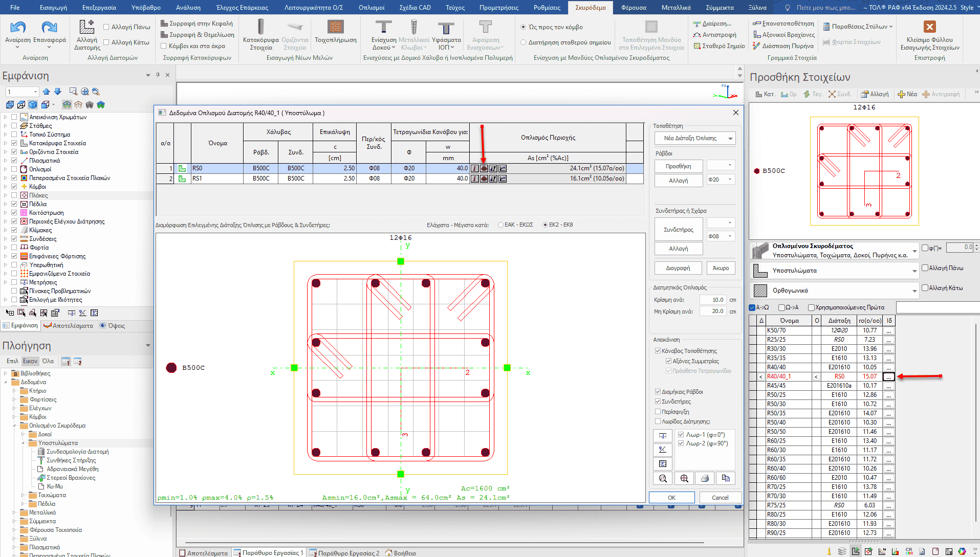Viewport: 980px width, 557px height.
Task: Enable the Περίσφιγξη checkbox
Action: click(658, 412)
